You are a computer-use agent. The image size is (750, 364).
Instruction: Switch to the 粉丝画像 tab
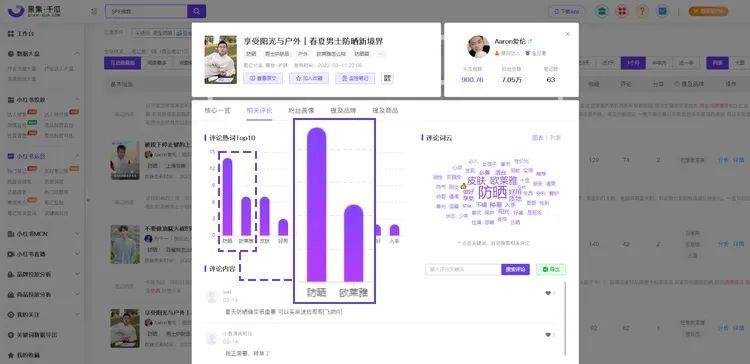(301, 110)
